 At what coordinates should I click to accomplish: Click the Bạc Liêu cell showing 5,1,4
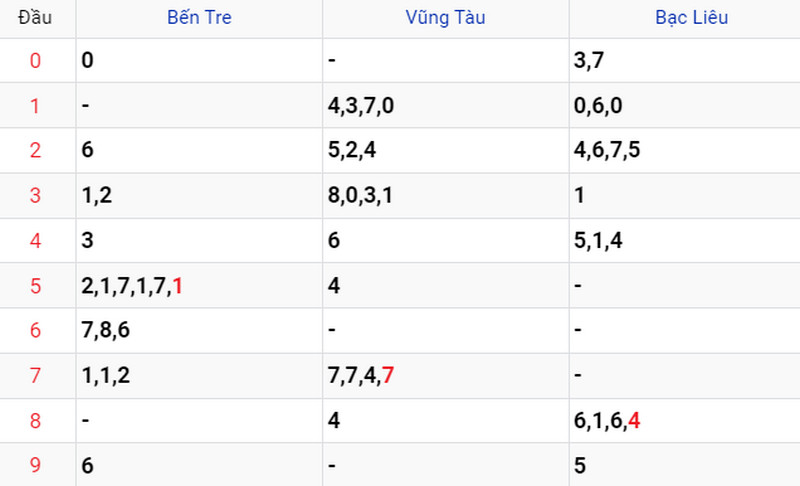(x=684, y=240)
